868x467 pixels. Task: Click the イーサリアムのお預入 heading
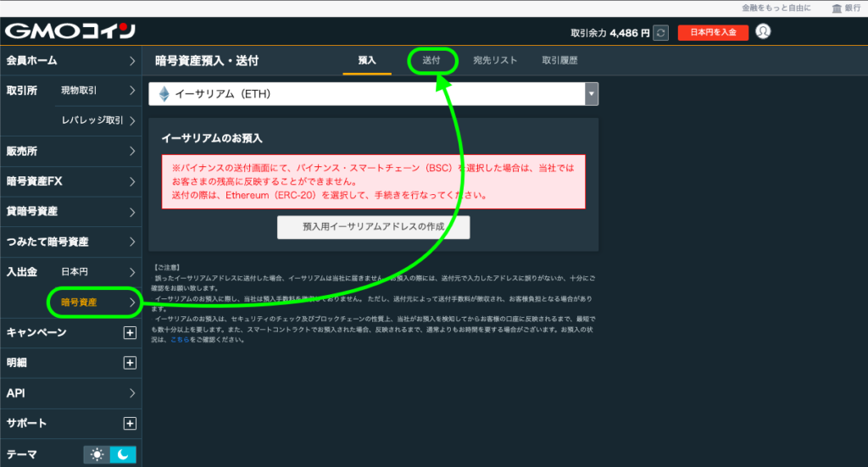pyautogui.click(x=211, y=138)
